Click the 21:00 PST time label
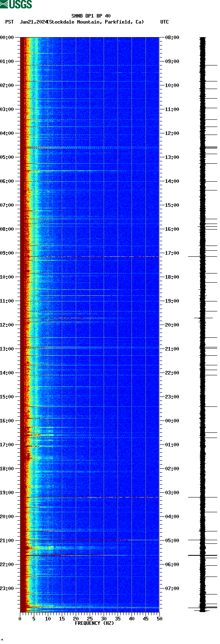220x644 pixels. click(7, 541)
